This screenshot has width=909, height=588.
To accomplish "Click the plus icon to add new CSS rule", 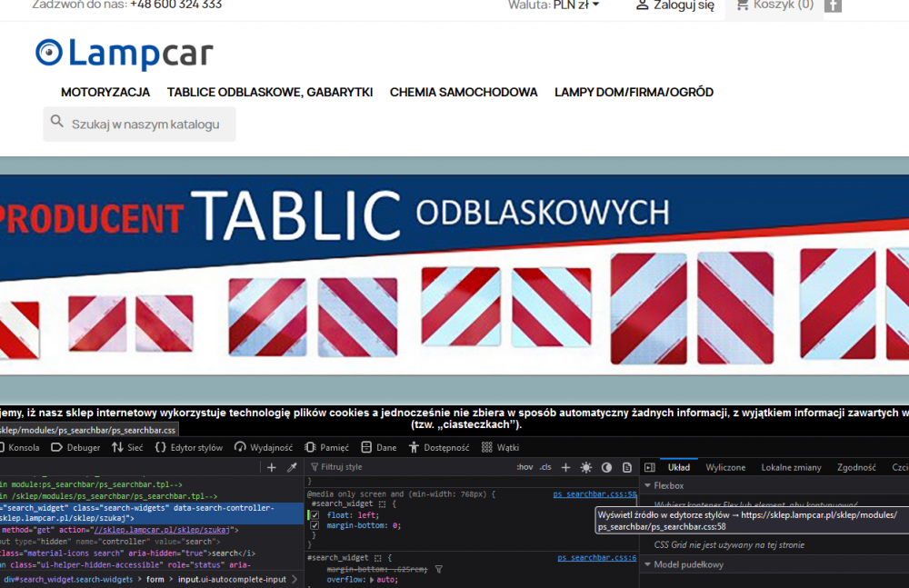I will tap(565, 466).
